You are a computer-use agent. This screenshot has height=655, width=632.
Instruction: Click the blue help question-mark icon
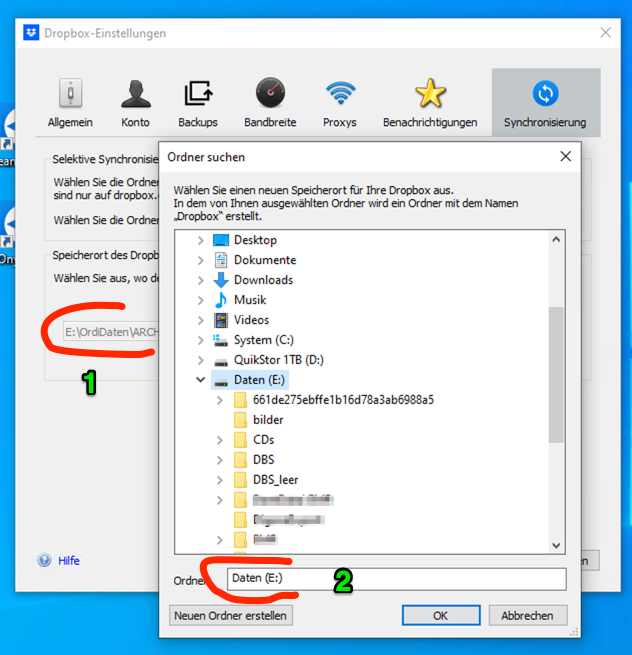44,560
